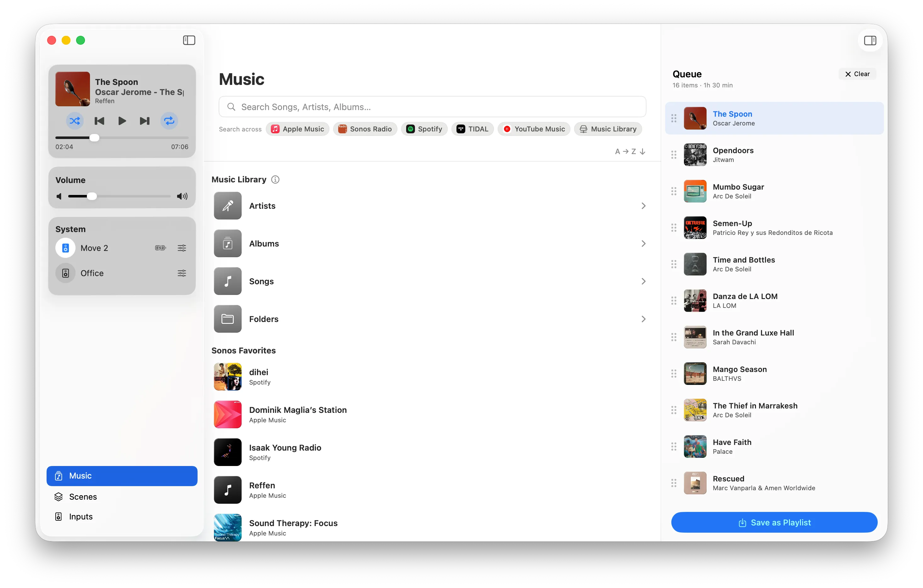Open the Folders icon
Screen dimensions: 923x588
228,319
